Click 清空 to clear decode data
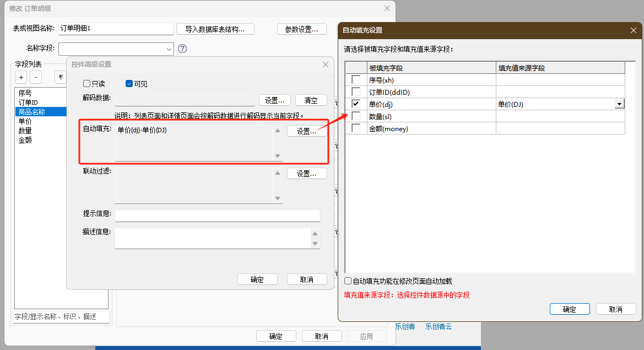The width and height of the screenshot is (644, 350). click(x=311, y=100)
